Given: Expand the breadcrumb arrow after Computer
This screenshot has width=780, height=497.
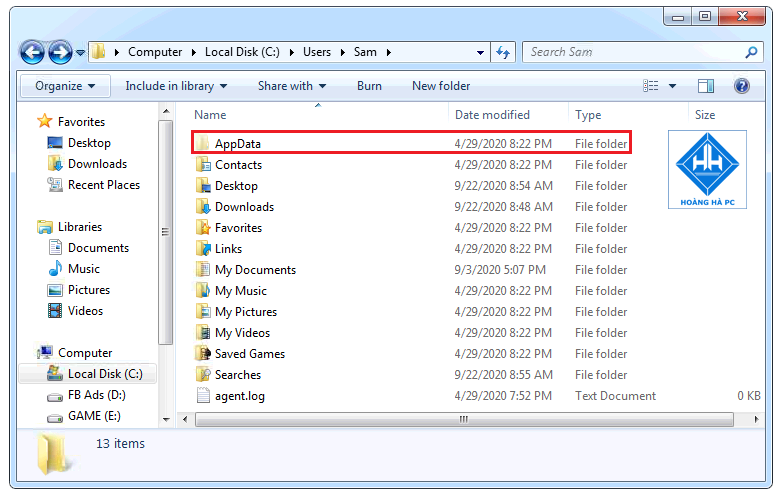Looking at the screenshot, I should click(x=194, y=52).
